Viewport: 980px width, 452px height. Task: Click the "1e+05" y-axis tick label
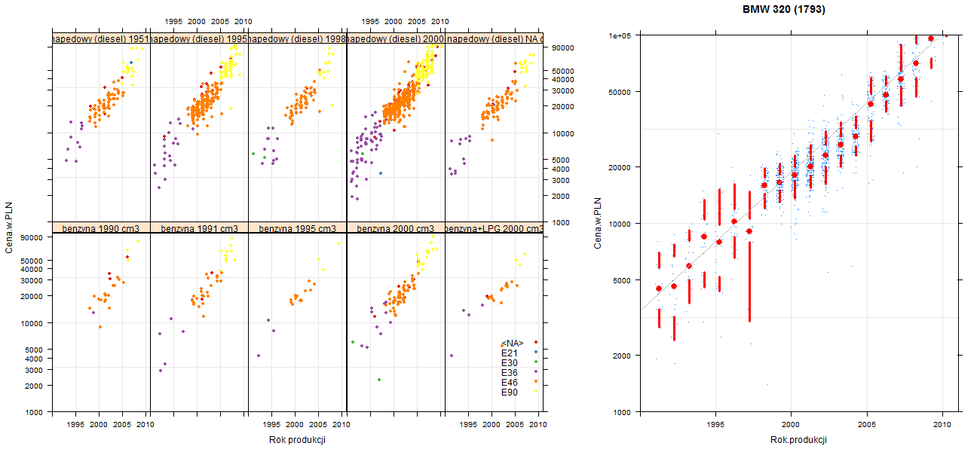coord(620,35)
